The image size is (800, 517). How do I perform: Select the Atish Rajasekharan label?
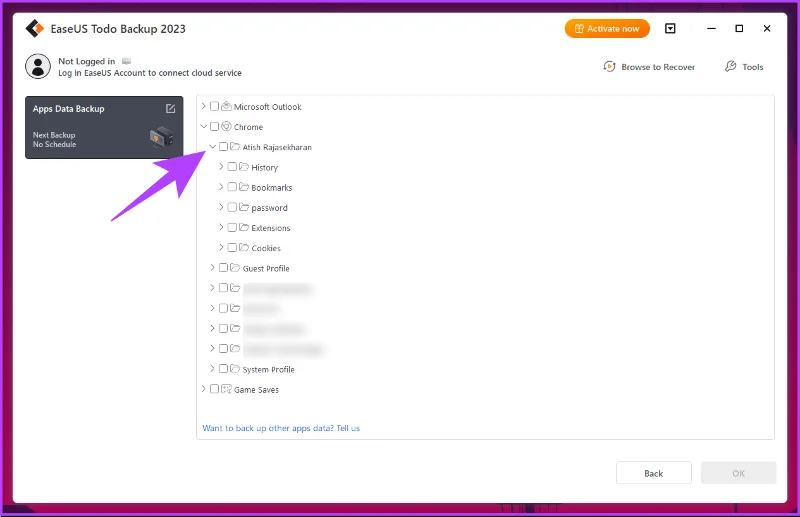click(x=277, y=147)
